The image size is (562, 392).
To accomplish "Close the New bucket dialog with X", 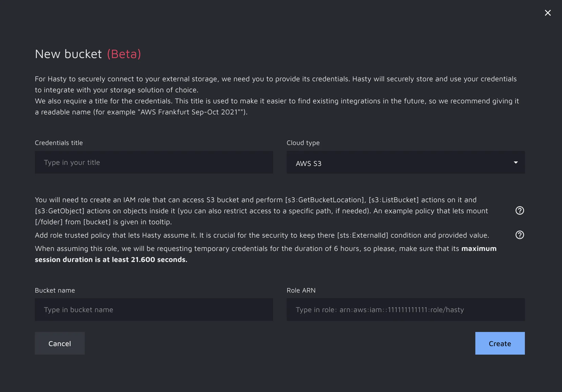I will coord(548,13).
